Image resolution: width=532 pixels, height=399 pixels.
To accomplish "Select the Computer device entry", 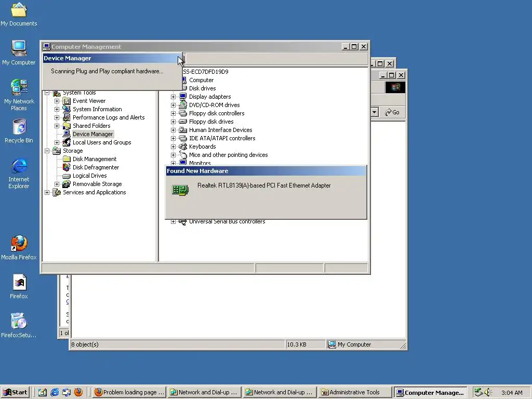I will click(x=201, y=80).
